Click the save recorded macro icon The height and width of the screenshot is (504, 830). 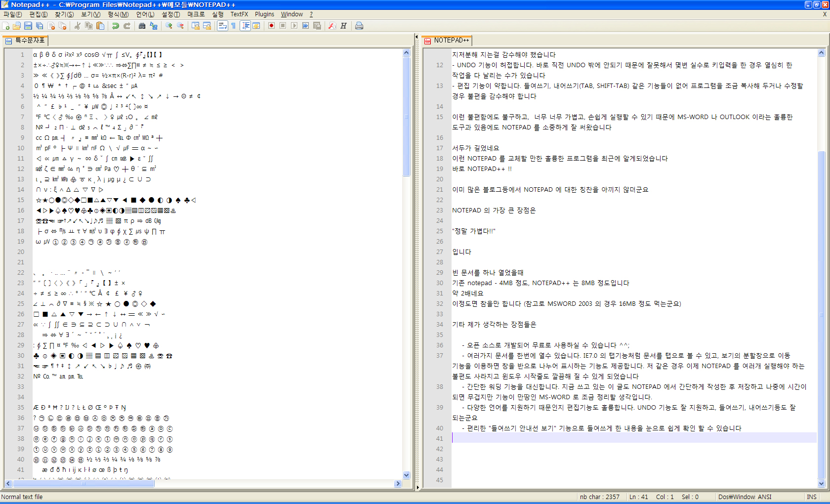[x=317, y=26]
